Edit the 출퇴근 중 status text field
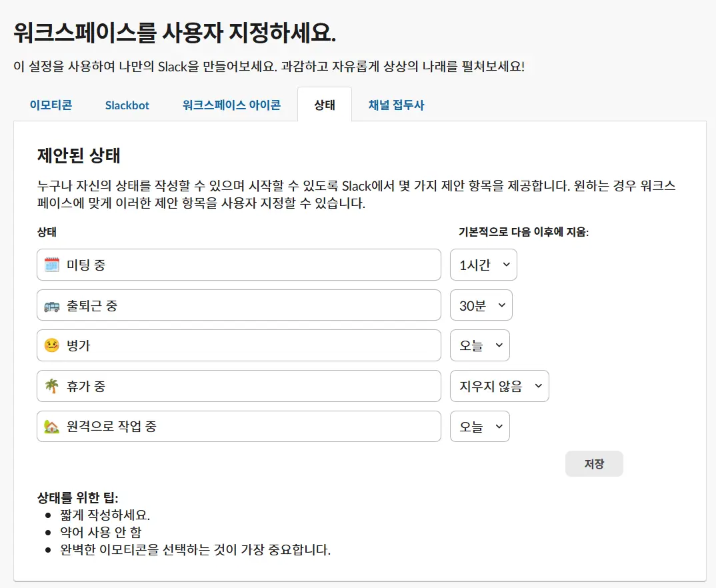The image size is (716, 588). pos(239,305)
